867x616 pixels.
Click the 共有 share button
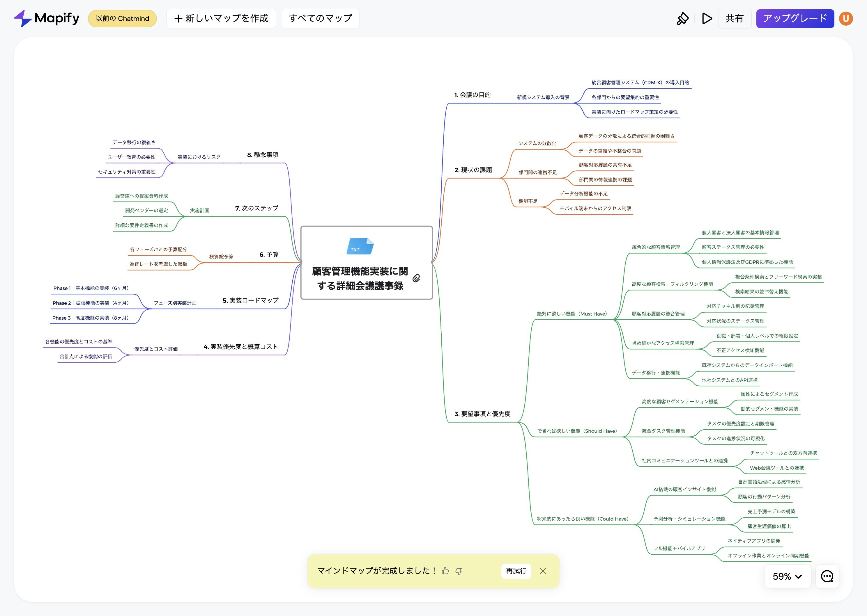point(734,18)
